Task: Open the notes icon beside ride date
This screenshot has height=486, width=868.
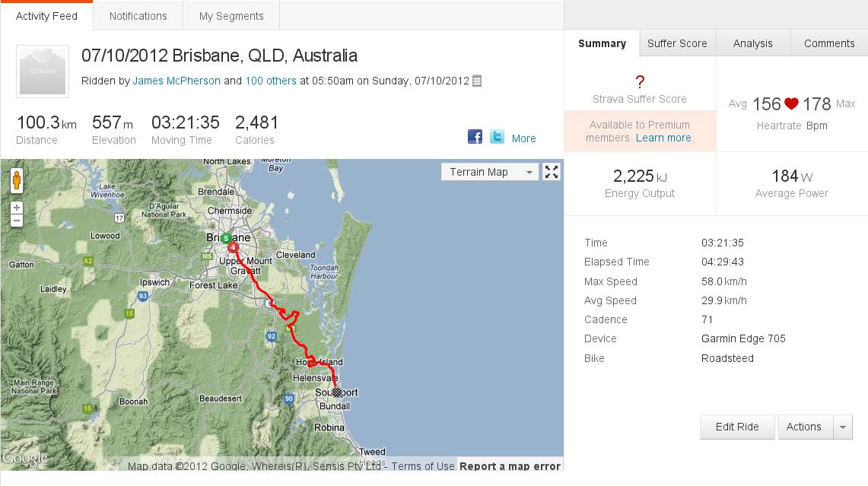Action: (477, 81)
